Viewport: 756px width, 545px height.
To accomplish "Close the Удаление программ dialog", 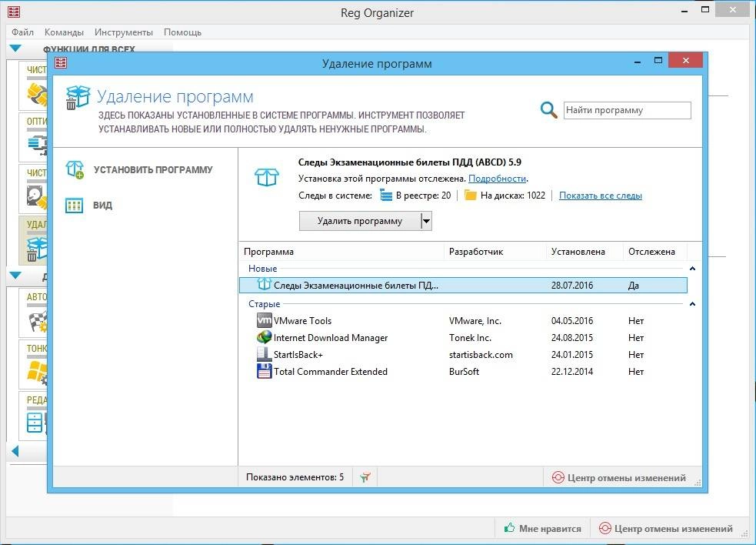I will tap(685, 60).
